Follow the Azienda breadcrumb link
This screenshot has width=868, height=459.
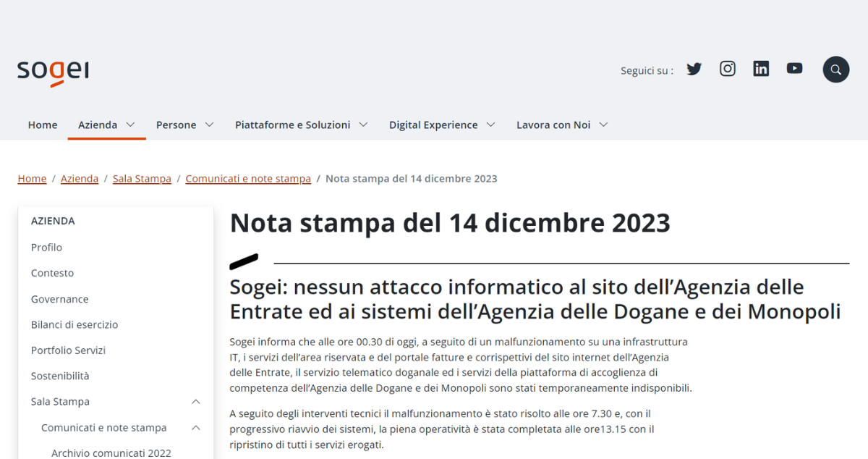coord(80,179)
